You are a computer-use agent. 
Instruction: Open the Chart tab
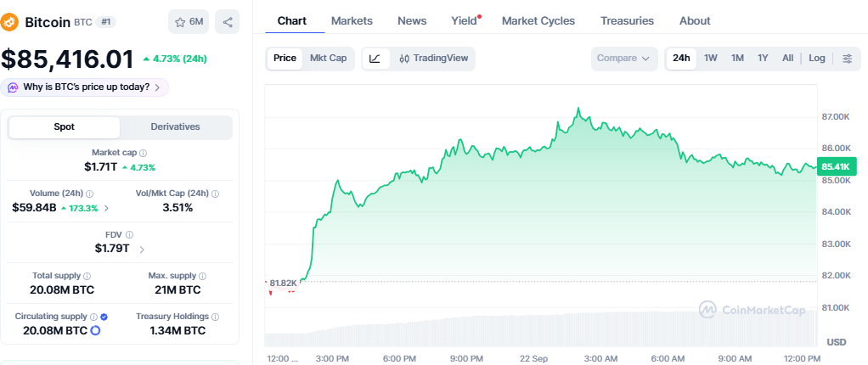coord(291,21)
